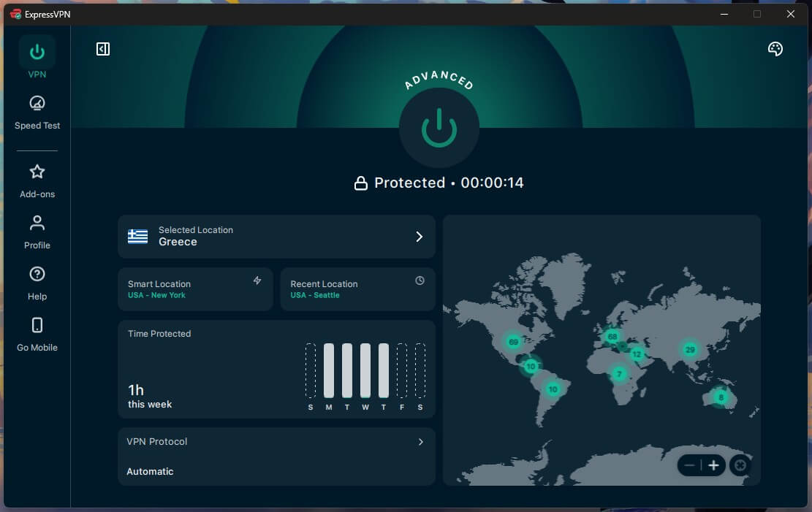Open the theme palette icon
The image size is (812, 512).
(x=775, y=49)
